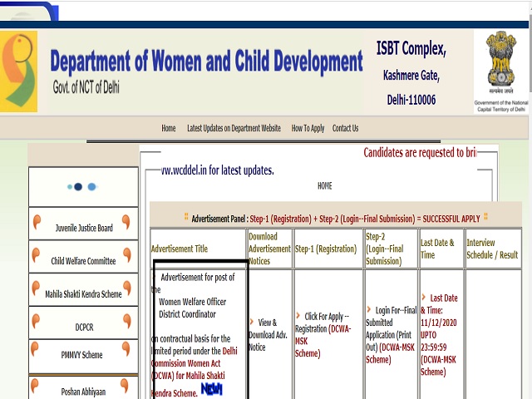Click right orange icon beside Child Welfare Committee
532x399 pixels.
click(x=127, y=255)
